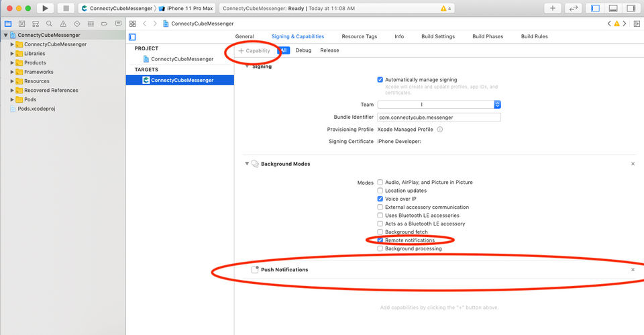Toggle the Navigator panel visibility button
This screenshot has height=335, width=644.
595,8
